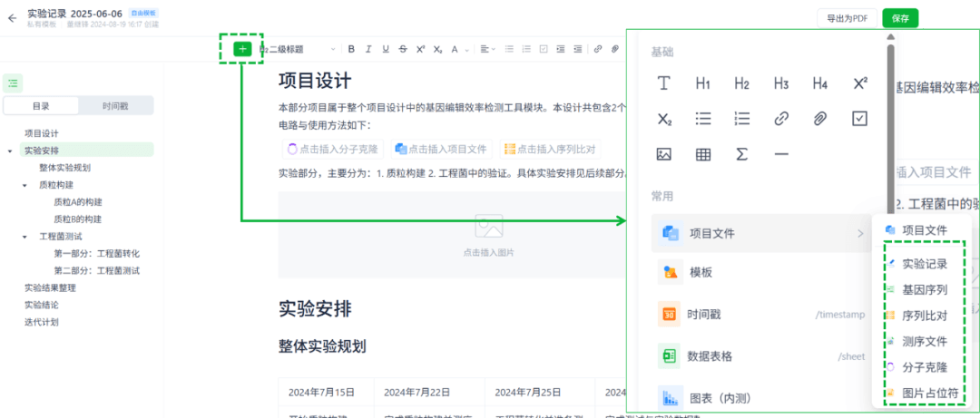Click 点击插入序列比对 placeholder
The image size is (980, 418).
(550, 150)
